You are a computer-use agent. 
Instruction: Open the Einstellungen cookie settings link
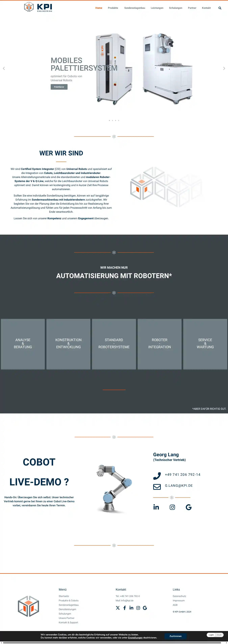[x=135, y=637]
